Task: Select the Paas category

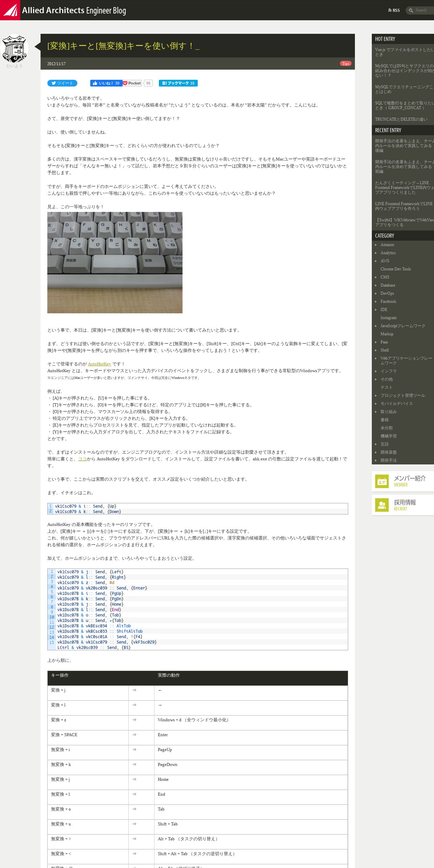Action: tap(384, 342)
